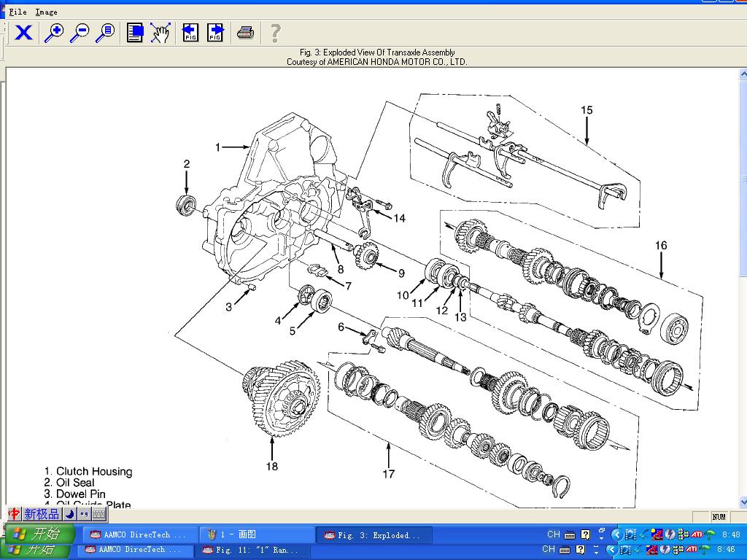The height and width of the screenshot is (560, 747).
Task: Toggle the IME moon half-width mode button
Action: 70,514
